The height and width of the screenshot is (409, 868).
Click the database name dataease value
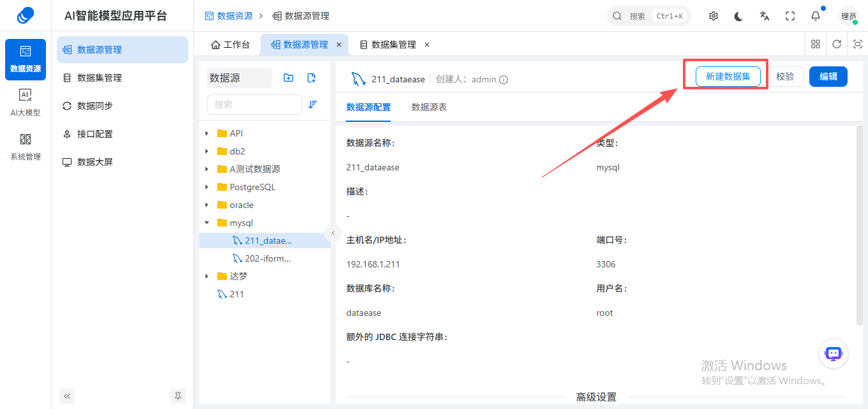(x=364, y=313)
